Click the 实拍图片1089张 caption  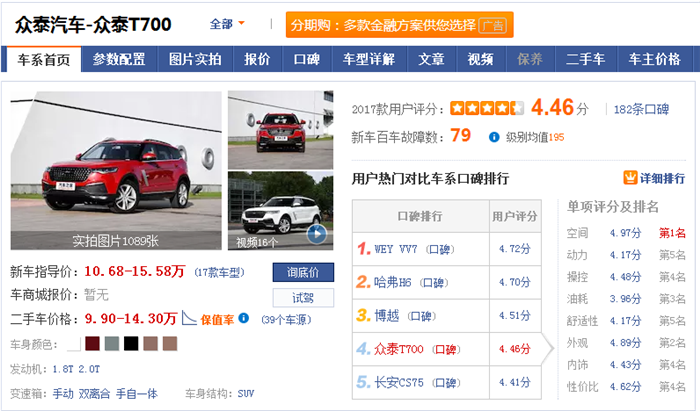click(x=116, y=241)
